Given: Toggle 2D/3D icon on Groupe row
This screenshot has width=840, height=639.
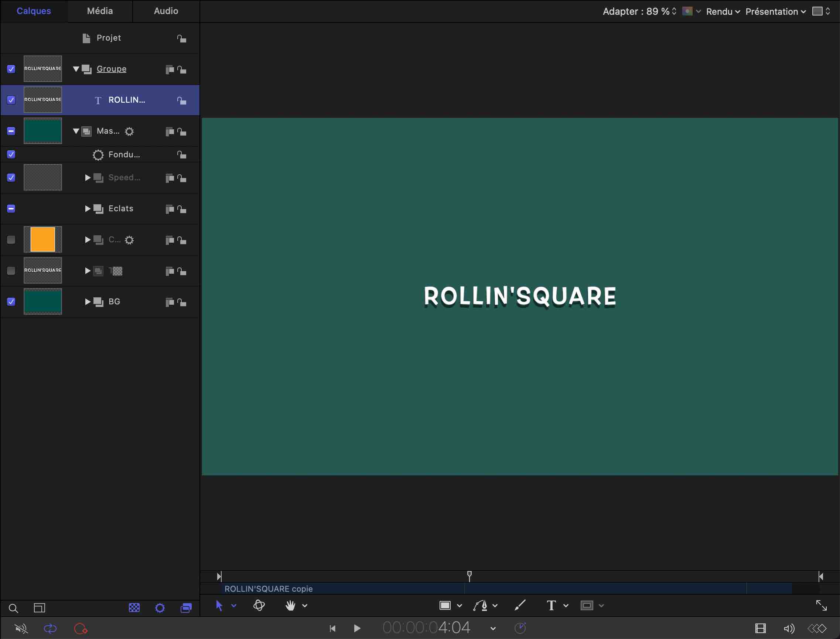Looking at the screenshot, I should (x=170, y=69).
